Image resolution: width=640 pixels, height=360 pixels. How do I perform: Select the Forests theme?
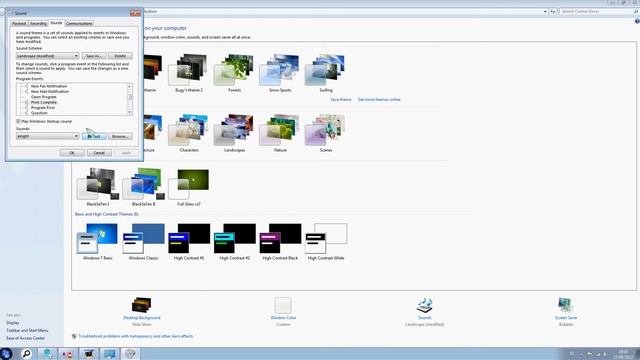coord(234,73)
